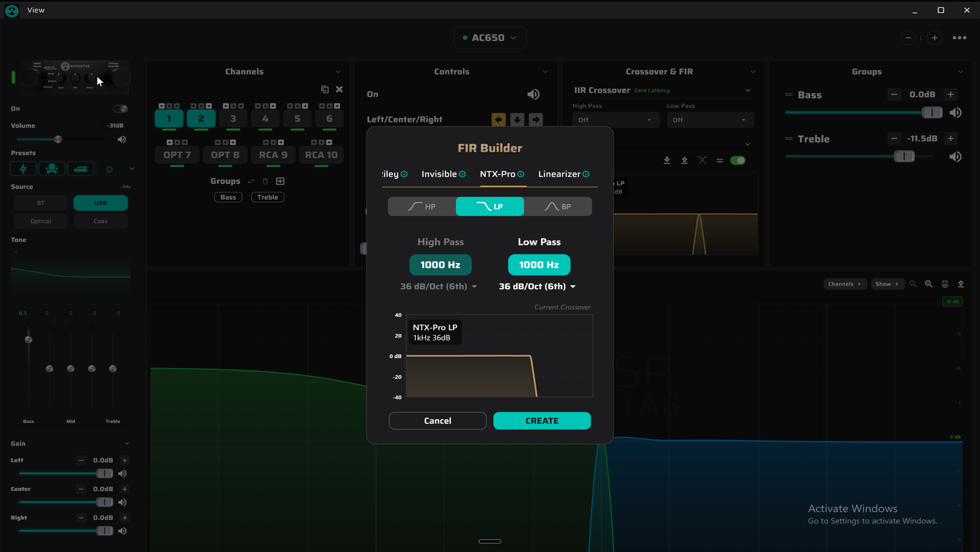The width and height of the screenshot is (980, 552).
Task: Choose the BP filter type
Action: point(558,207)
